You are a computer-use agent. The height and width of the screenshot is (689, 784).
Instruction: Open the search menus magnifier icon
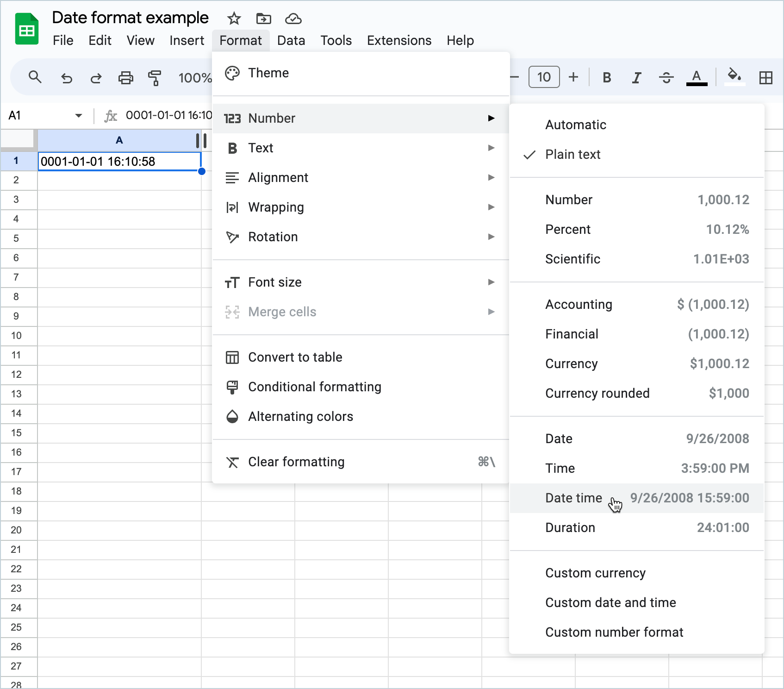(35, 77)
